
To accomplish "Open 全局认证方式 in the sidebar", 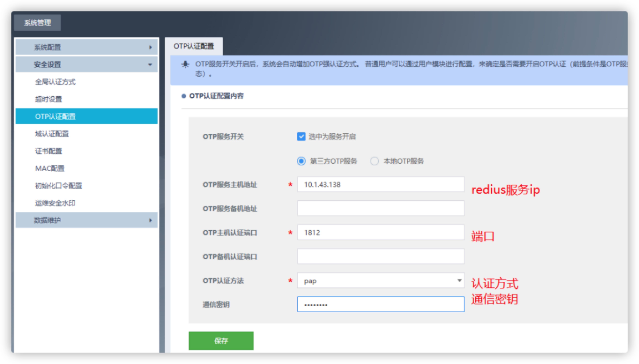I will (x=55, y=82).
